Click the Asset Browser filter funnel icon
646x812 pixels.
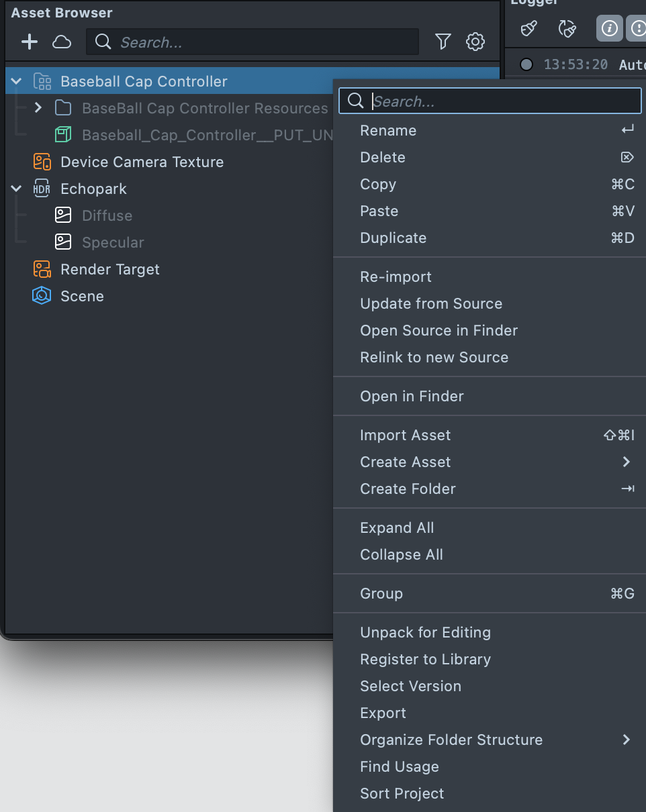click(443, 42)
